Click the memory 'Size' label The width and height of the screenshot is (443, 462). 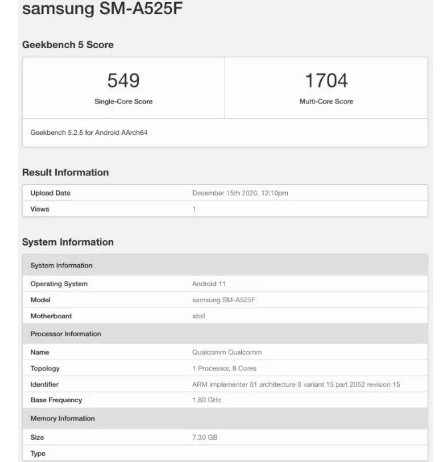(37, 437)
